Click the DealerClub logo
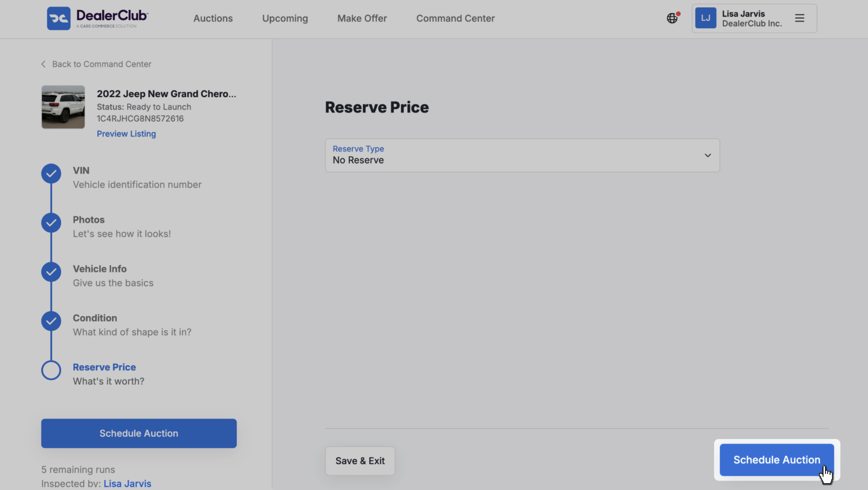The width and height of the screenshot is (868, 490). pyautogui.click(x=98, y=18)
